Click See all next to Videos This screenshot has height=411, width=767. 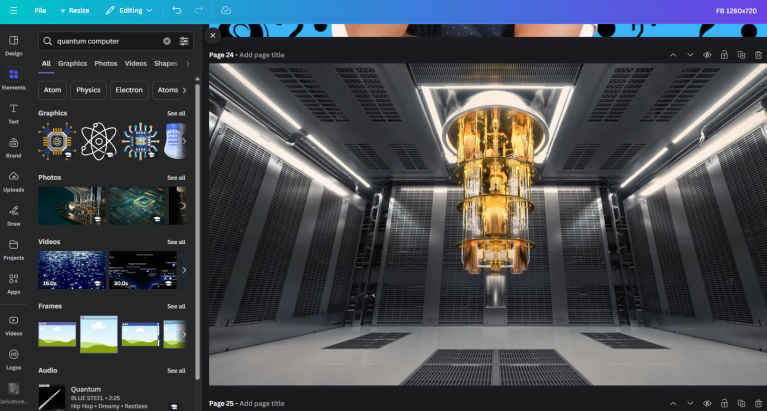(x=176, y=242)
